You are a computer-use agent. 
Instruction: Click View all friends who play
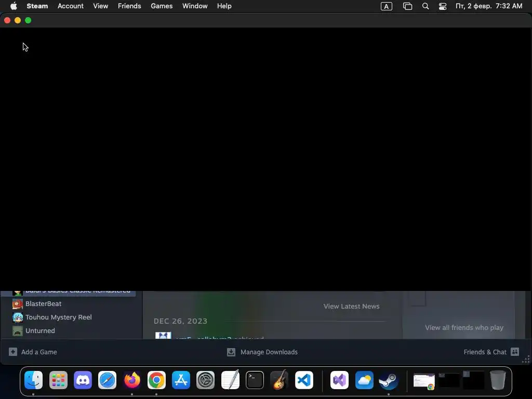pyautogui.click(x=464, y=327)
